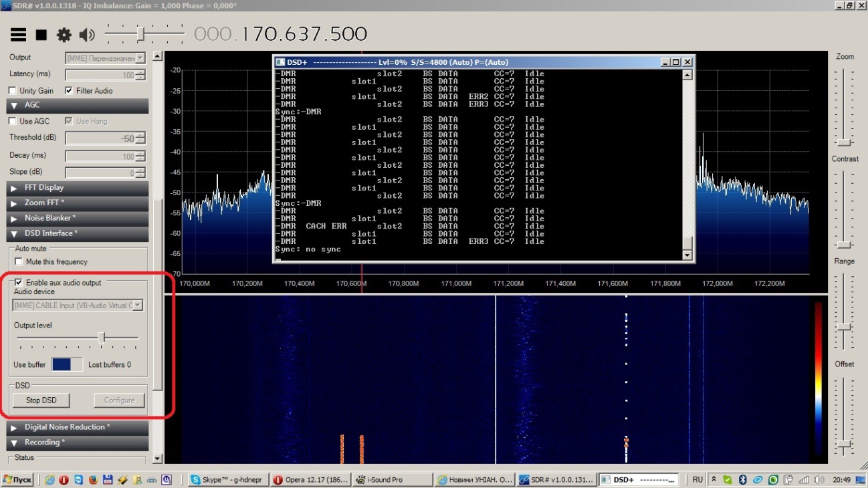Click the Stop DSD button
Viewport: 868px width, 488px height.
click(x=41, y=400)
